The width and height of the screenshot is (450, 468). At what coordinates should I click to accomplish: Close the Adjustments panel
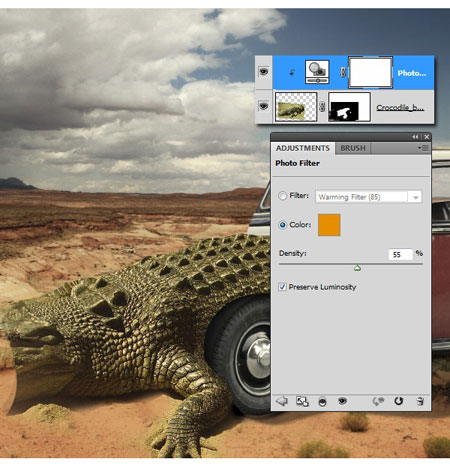tap(426, 137)
